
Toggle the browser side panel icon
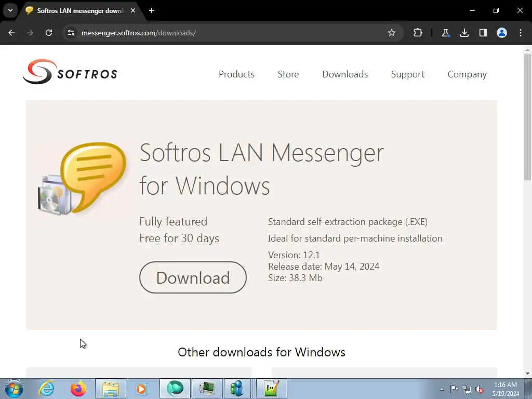coord(483,33)
